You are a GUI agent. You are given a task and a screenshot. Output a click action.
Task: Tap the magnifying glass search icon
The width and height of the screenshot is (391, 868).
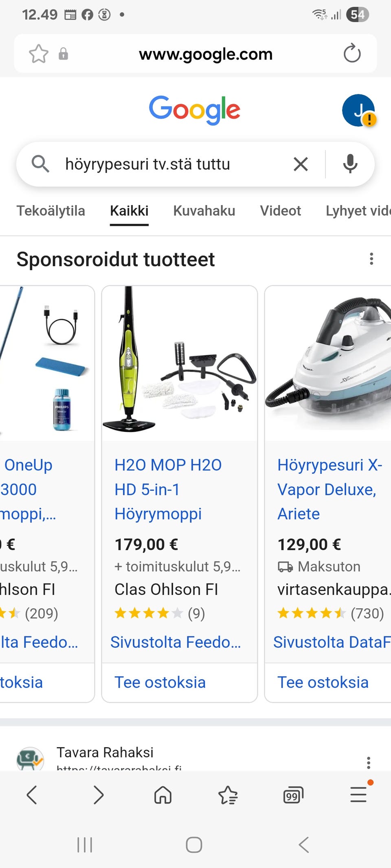pos(40,164)
